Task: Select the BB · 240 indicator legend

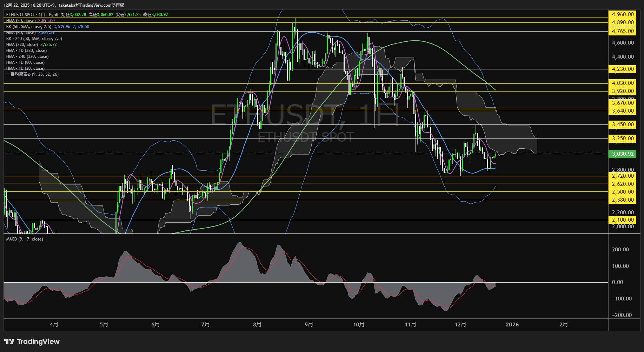Action: pos(34,39)
